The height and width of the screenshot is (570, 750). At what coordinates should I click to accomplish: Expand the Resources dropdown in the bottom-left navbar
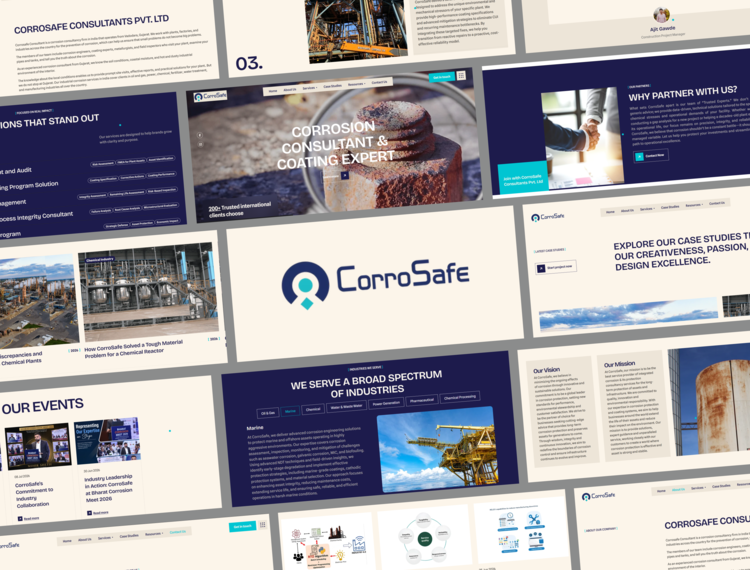coord(154,534)
